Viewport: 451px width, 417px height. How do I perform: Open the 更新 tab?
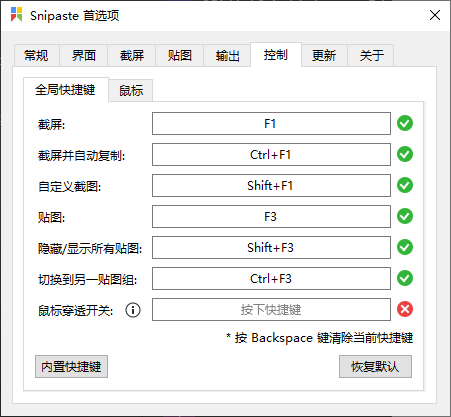pyautogui.click(x=324, y=55)
